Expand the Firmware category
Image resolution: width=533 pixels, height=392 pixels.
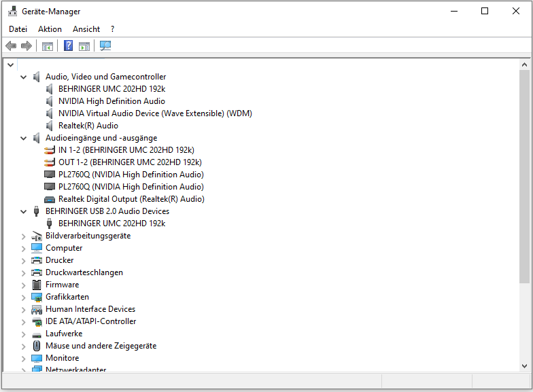pos(23,285)
